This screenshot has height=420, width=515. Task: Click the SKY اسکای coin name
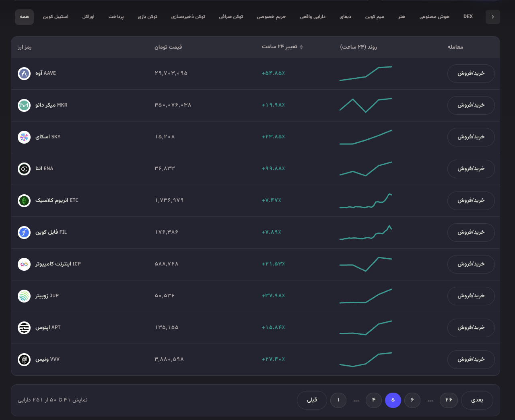click(x=48, y=137)
